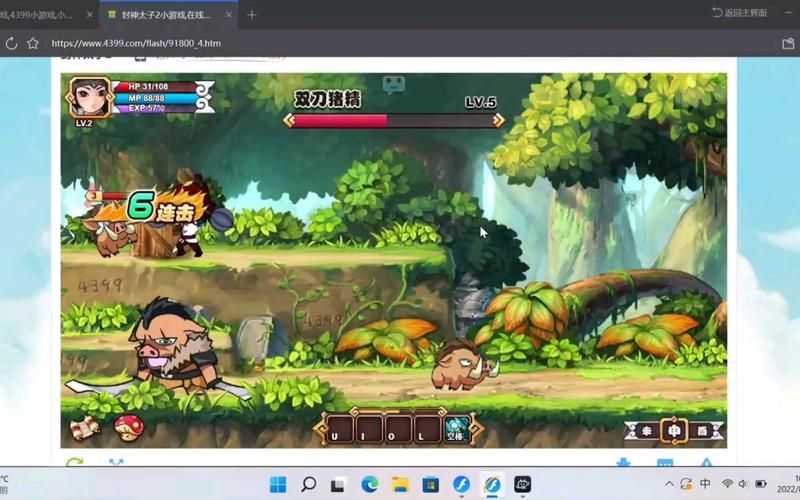Screen dimensions: 800x500
Task: Click the player HP bar
Action: click(157, 87)
